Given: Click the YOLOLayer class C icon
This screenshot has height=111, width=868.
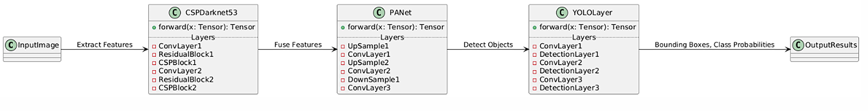Looking at the screenshot, I should point(562,13).
